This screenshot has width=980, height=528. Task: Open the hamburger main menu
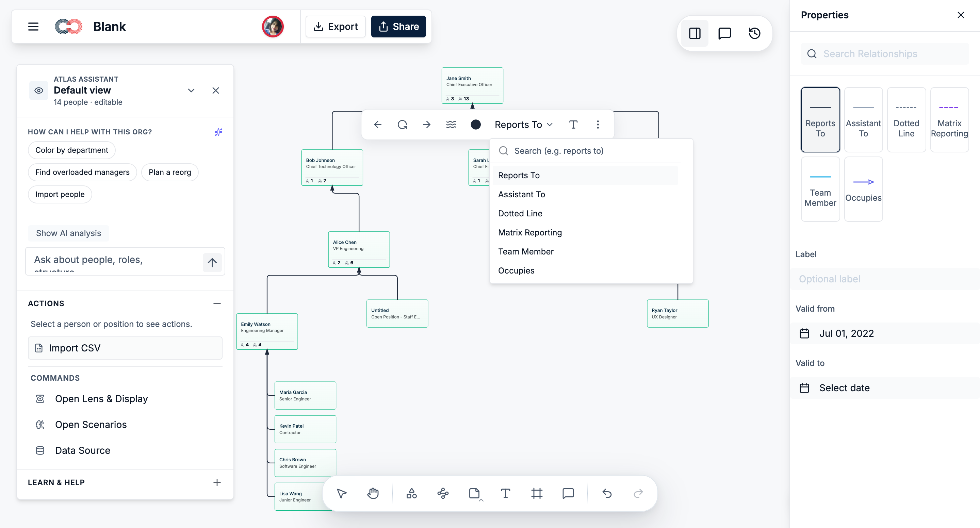point(33,27)
